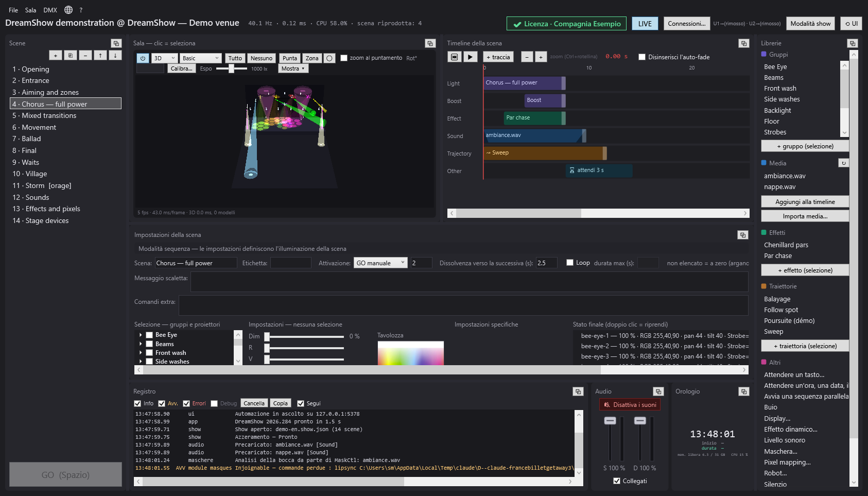This screenshot has height=496, width=868.
Task: Rewind the scene timeline to start
Action: pos(454,57)
